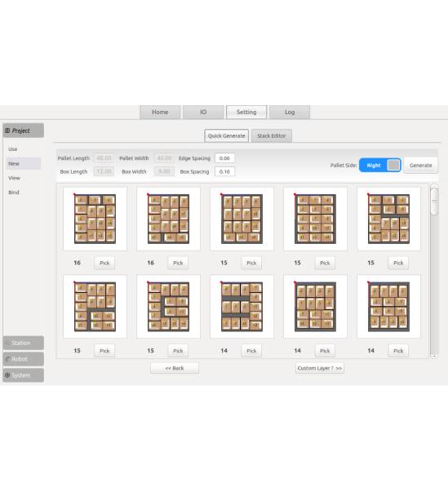448x492 pixels.
Task: Open the Station section in the sidebar
Action: [23, 343]
